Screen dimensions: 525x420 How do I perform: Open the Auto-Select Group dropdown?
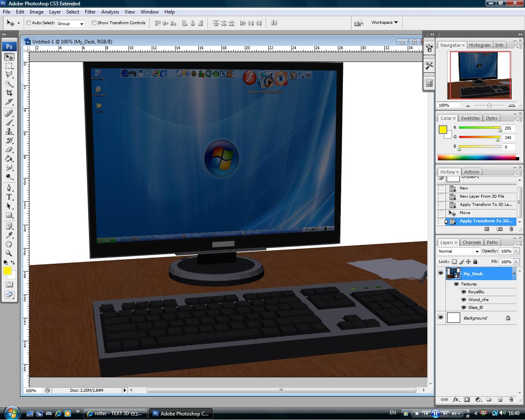tap(71, 24)
